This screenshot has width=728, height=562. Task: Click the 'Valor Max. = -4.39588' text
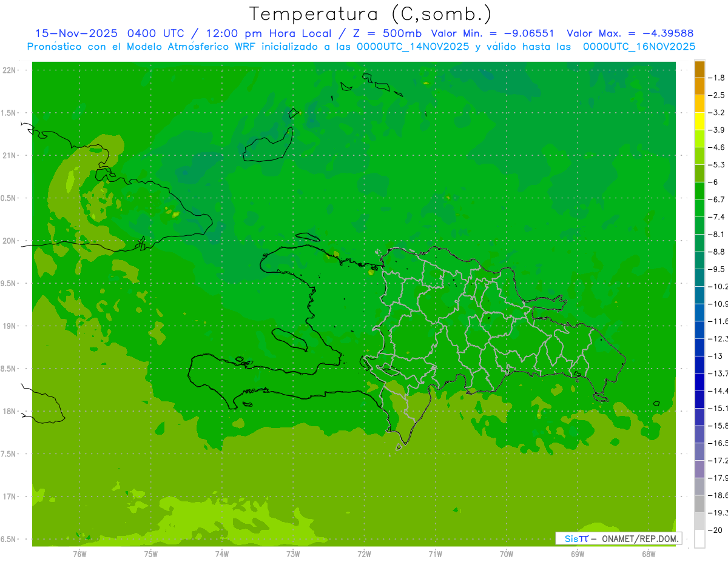coord(630,33)
